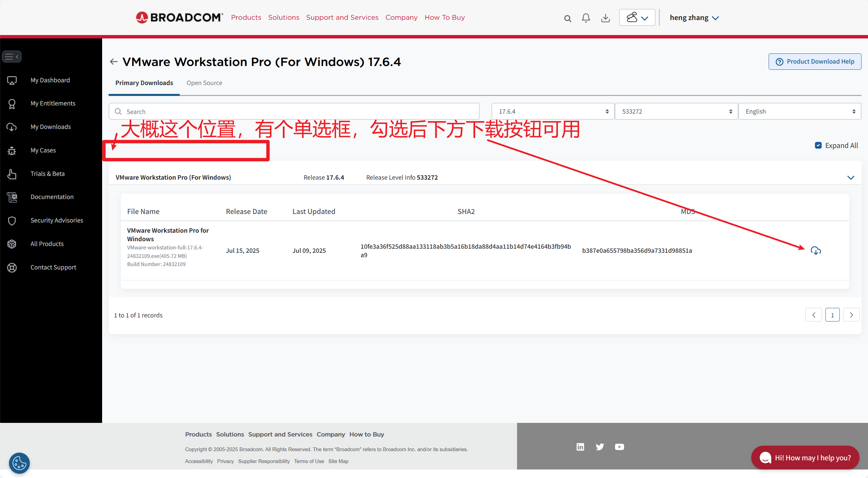Open the My Dashboard link
Viewport: 868px width, 478px height.
click(x=50, y=80)
